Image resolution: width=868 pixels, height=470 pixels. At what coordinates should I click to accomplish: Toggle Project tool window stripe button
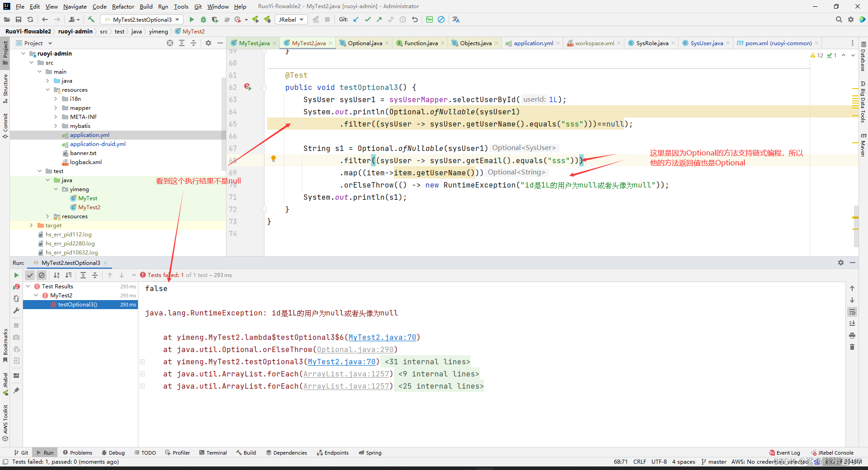5,53
